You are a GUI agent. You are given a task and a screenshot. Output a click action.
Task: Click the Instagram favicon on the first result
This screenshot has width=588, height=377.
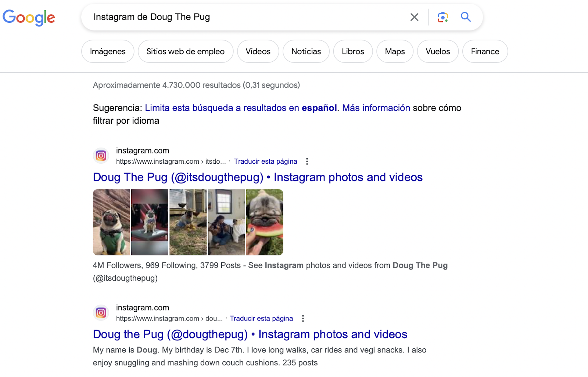click(101, 155)
